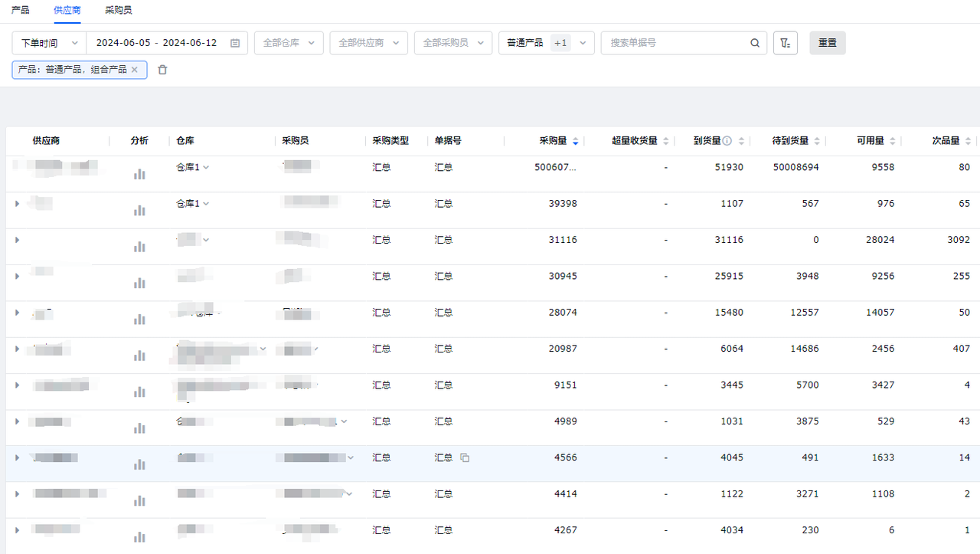Click the 到货量 info icon
The image size is (980, 554).
tap(727, 141)
